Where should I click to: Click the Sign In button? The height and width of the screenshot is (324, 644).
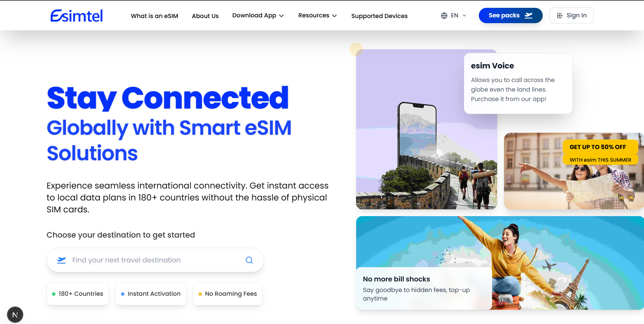[x=572, y=16]
